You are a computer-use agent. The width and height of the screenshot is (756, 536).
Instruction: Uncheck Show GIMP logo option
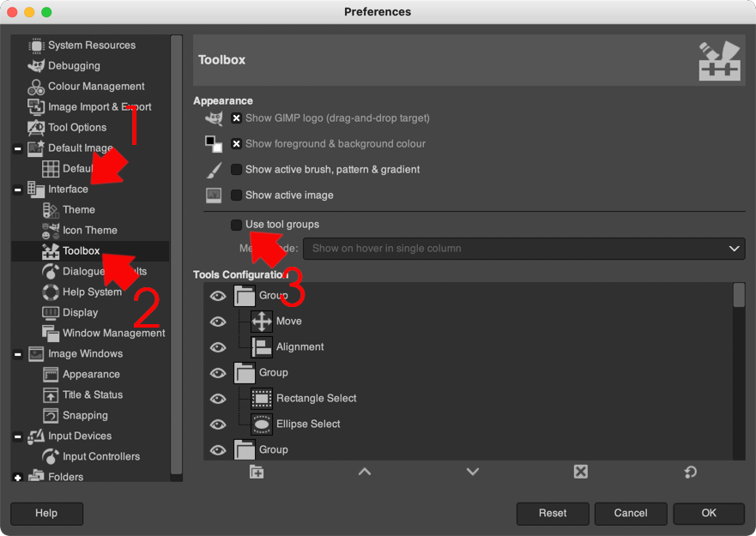click(236, 118)
